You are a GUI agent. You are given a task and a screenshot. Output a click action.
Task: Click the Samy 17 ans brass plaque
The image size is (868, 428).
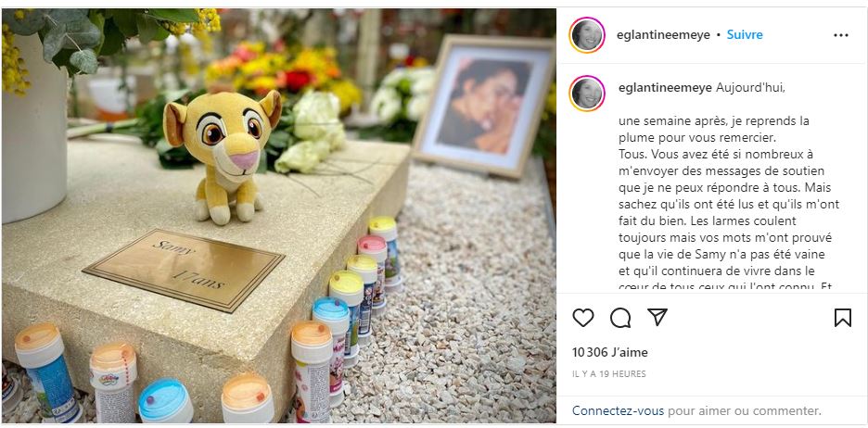click(184, 270)
